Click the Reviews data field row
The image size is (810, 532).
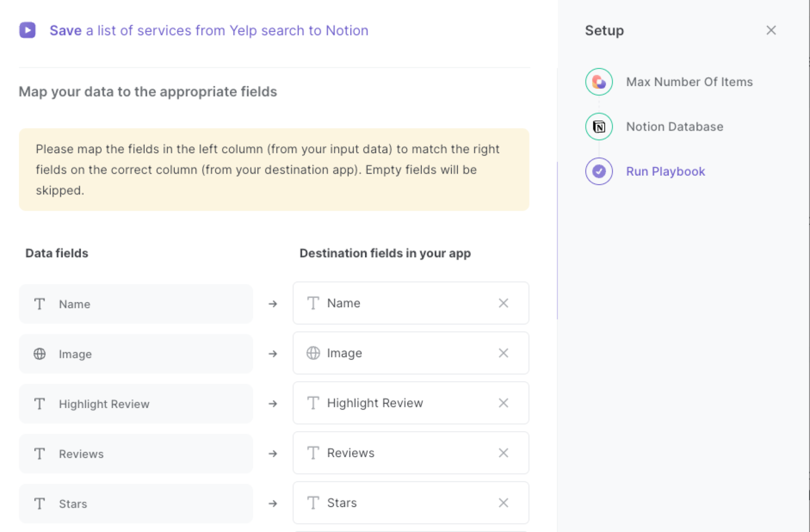[136, 454]
